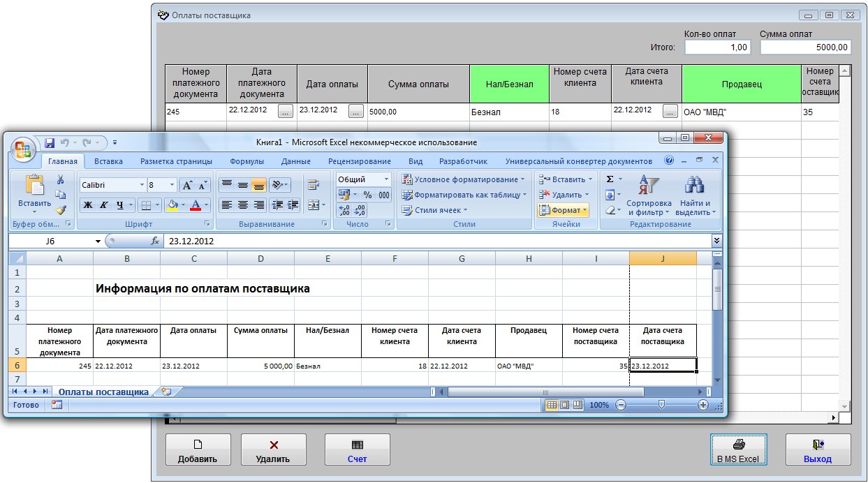Toggle bold formatting Ж
Viewport: 868px width, 483px height.
tap(88, 205)
